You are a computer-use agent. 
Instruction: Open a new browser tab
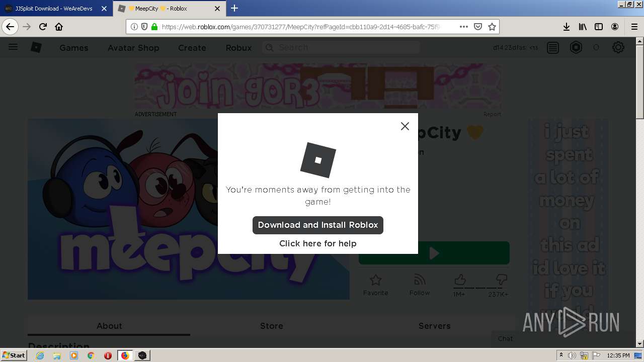(234, 8)
